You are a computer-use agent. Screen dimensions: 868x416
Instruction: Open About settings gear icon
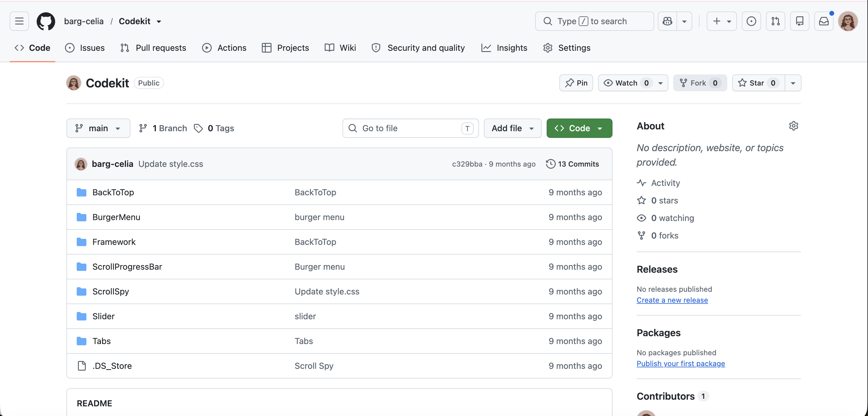tap(793, 126)
